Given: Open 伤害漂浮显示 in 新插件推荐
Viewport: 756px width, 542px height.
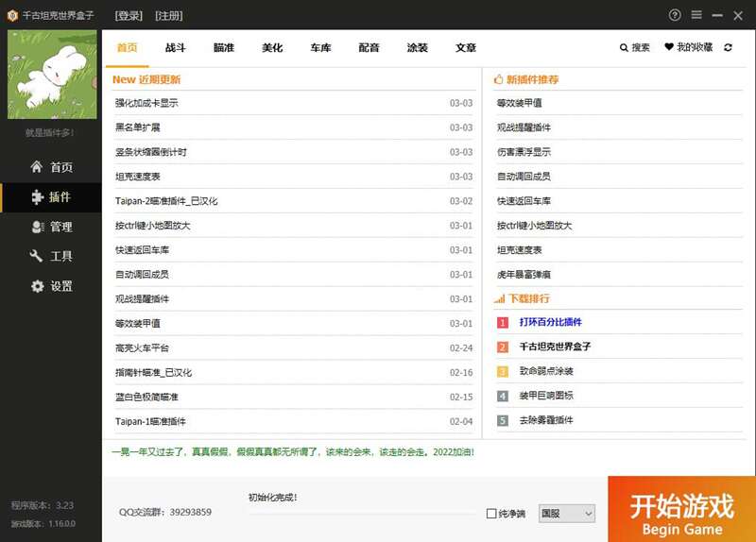Looking at the screenshot, I should (524, 152).
